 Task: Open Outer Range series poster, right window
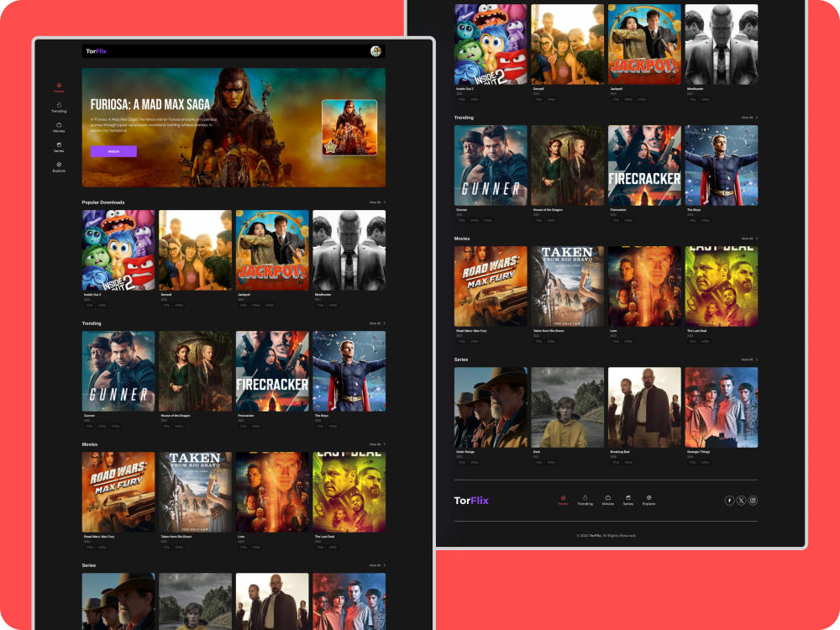tap(491, 407)
